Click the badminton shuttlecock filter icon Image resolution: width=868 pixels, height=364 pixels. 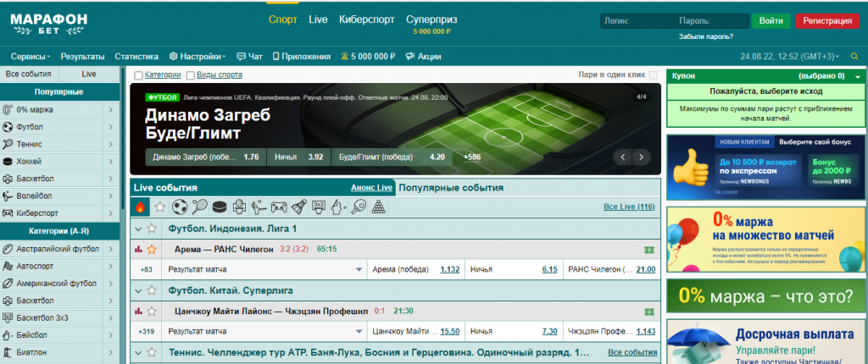click(x=298, y=206)
